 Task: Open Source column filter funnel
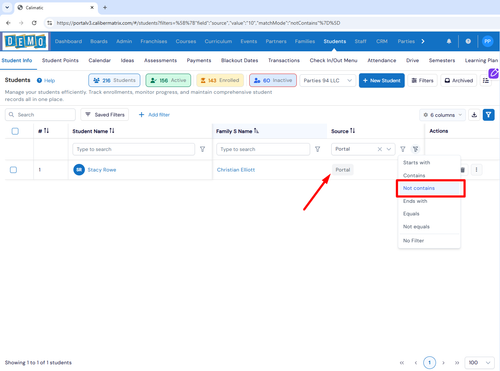(403, 149)
